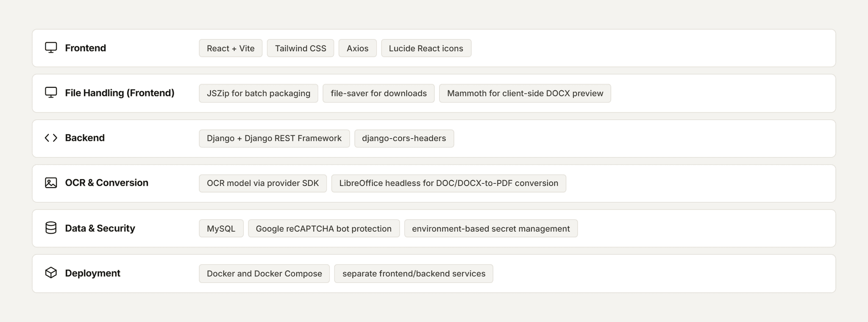Click the Axios tag
Image resolution: width=868 pixels, height=322 pixels.
tap(357, 48)
